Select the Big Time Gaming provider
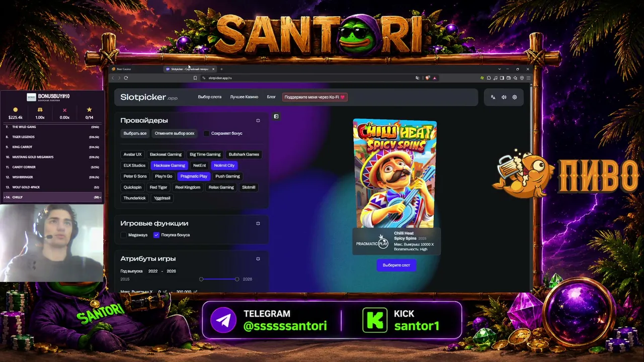644x362 pixels. coord(205,154)
